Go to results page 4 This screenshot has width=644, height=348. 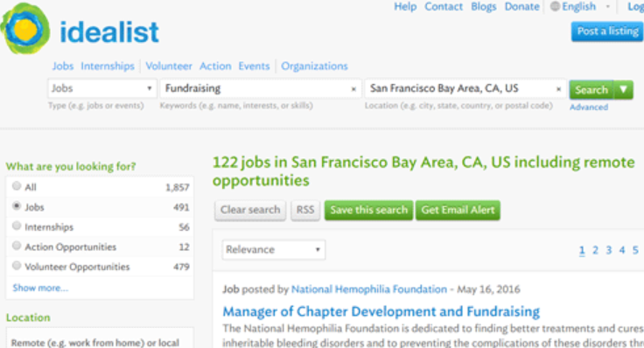[622, 250]
